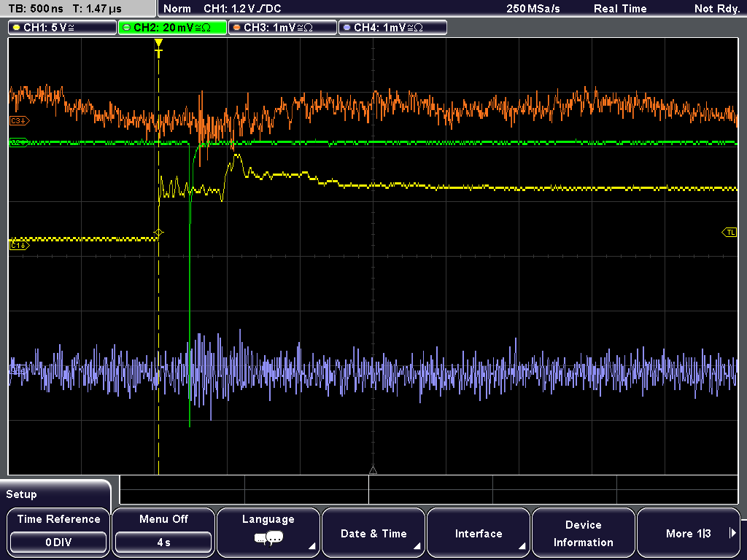The width and height of the screenshot is (747, 560).
Task: Click the yellow dot in CH1 tab
Action: (16, 28)
